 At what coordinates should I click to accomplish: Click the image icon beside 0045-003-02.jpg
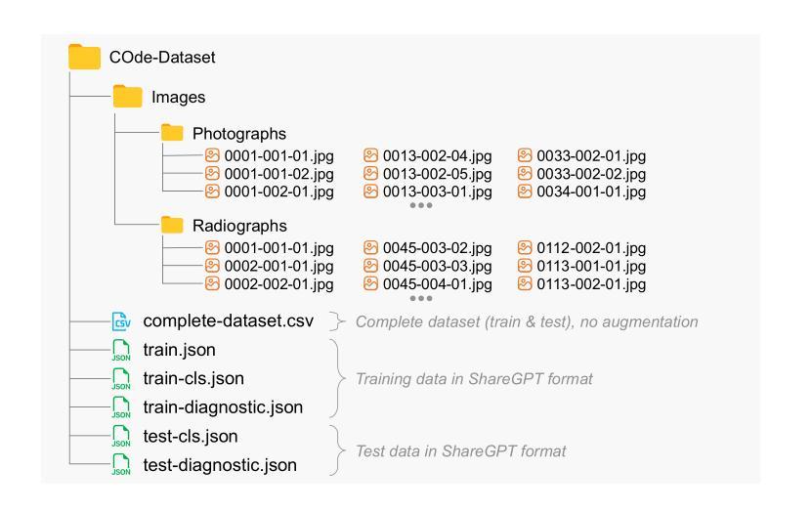pos(370,248)
